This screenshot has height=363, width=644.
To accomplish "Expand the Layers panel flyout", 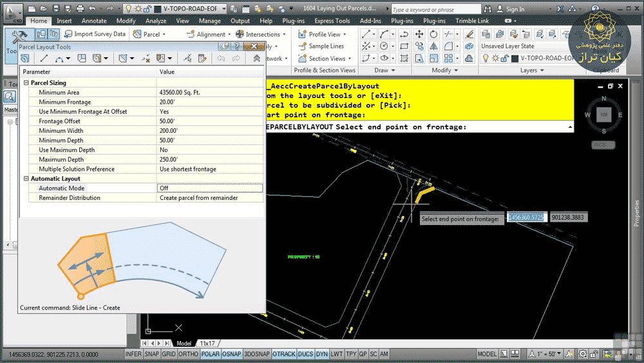I will pyautogui.click(x=532, y=70).
